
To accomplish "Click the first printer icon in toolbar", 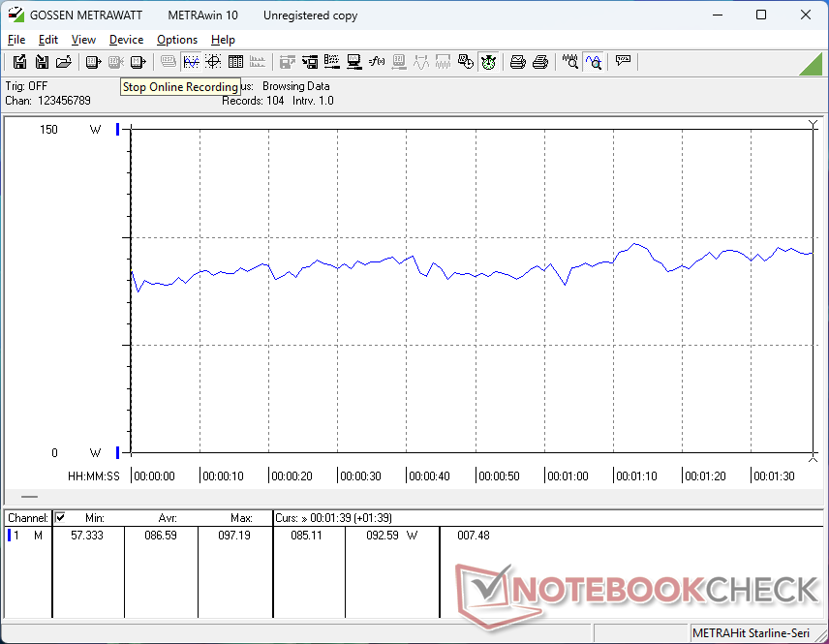I will pyautogui.click(x=518, y=62).
